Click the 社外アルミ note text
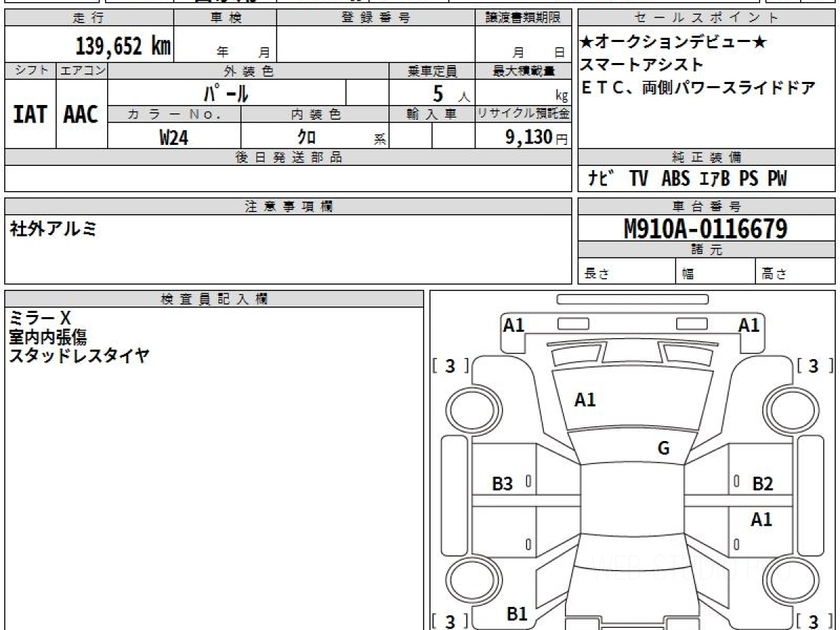 [x=53, y=228]
